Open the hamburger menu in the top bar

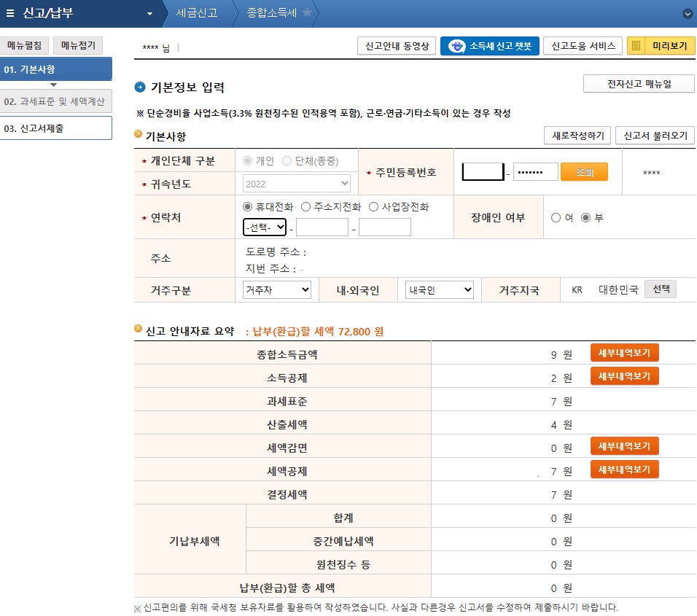(10, 13)
